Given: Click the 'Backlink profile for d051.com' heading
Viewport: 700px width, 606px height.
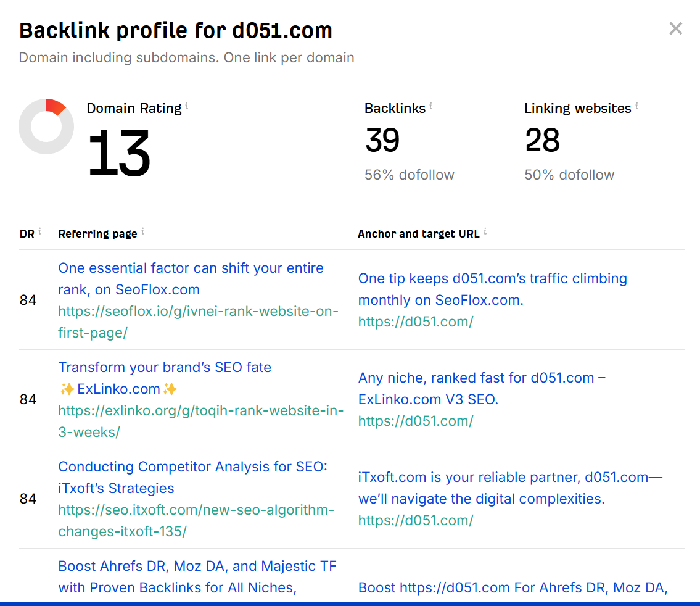Looking at the screenshot, I should tap(175, 30).
